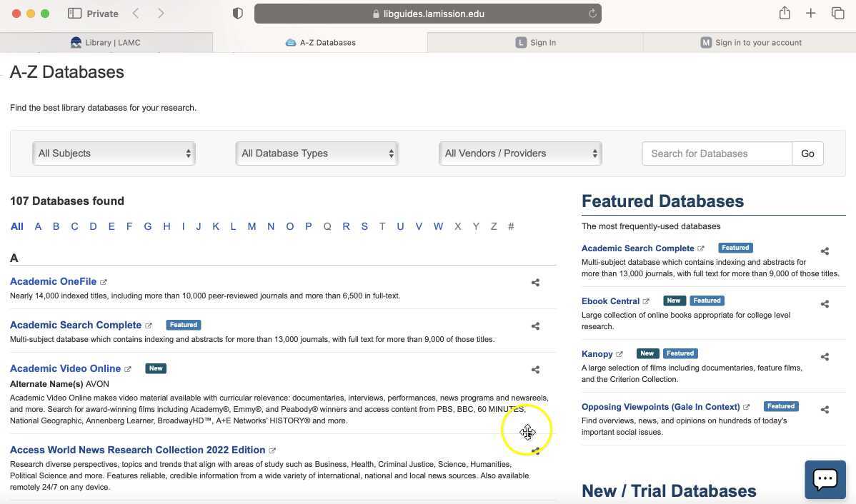
Task: Select the All filter above the alphabet list
Action: [x=16, y=226]
